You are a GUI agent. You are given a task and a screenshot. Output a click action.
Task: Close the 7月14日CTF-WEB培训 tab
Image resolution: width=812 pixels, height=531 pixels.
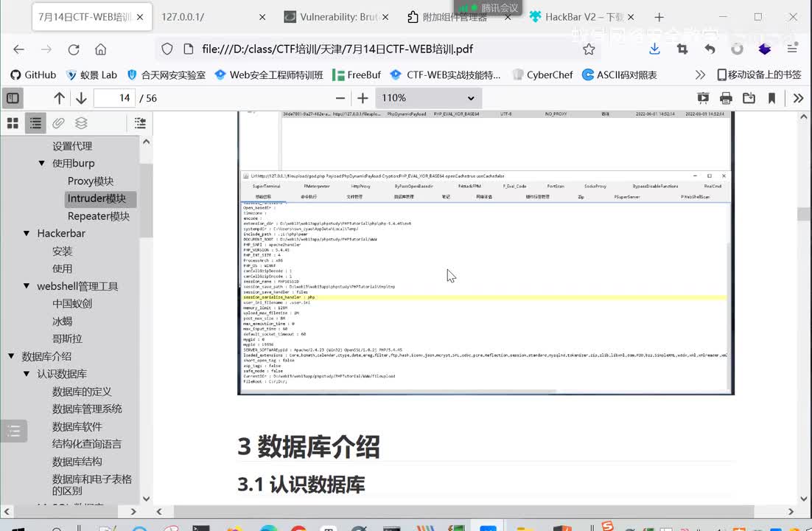140,17
